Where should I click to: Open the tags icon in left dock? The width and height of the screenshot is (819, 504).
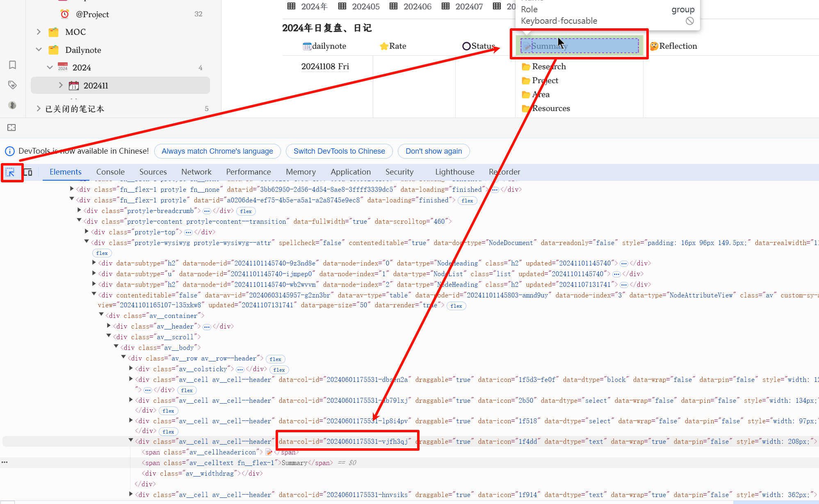coord(12,85)
